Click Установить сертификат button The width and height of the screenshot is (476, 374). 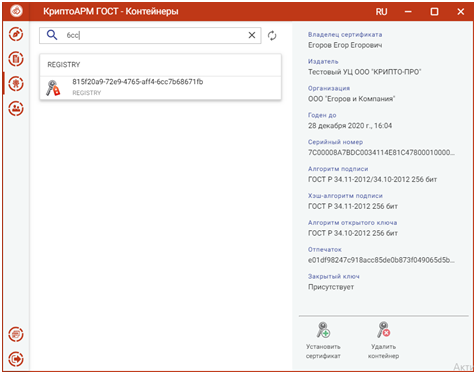pos(323,340)
